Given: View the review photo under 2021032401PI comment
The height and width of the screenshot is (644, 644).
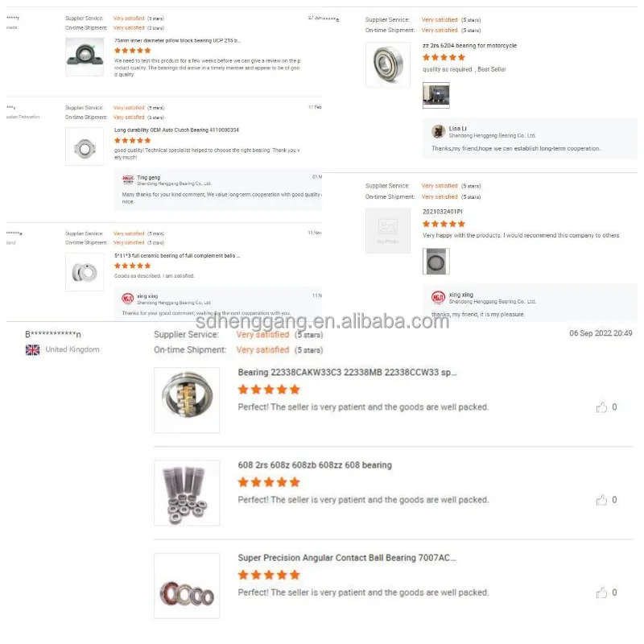Looking at the screenshot, I should click(436, 261).
